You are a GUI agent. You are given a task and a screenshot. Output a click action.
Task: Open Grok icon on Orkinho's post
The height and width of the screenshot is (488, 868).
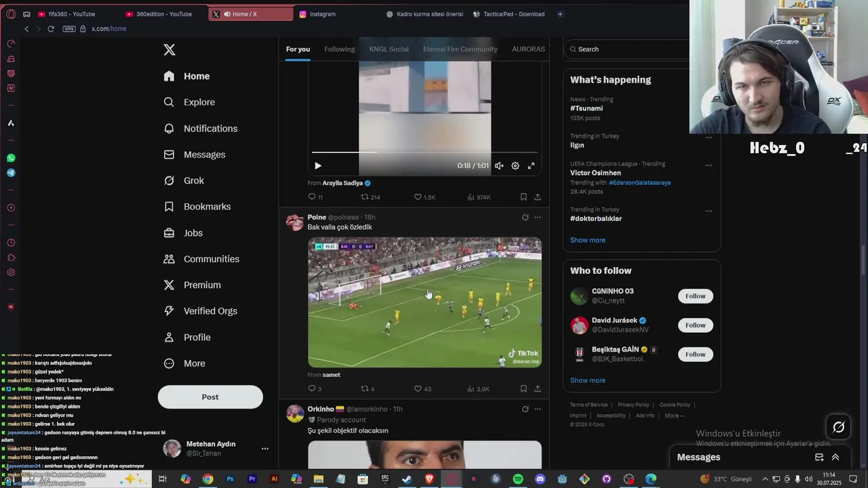coord(525,409)
